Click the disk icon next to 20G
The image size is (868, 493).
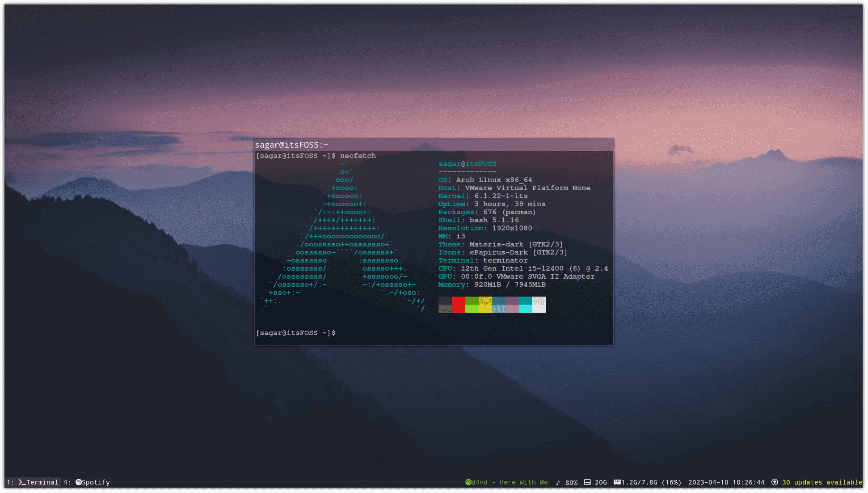point(587,482)
